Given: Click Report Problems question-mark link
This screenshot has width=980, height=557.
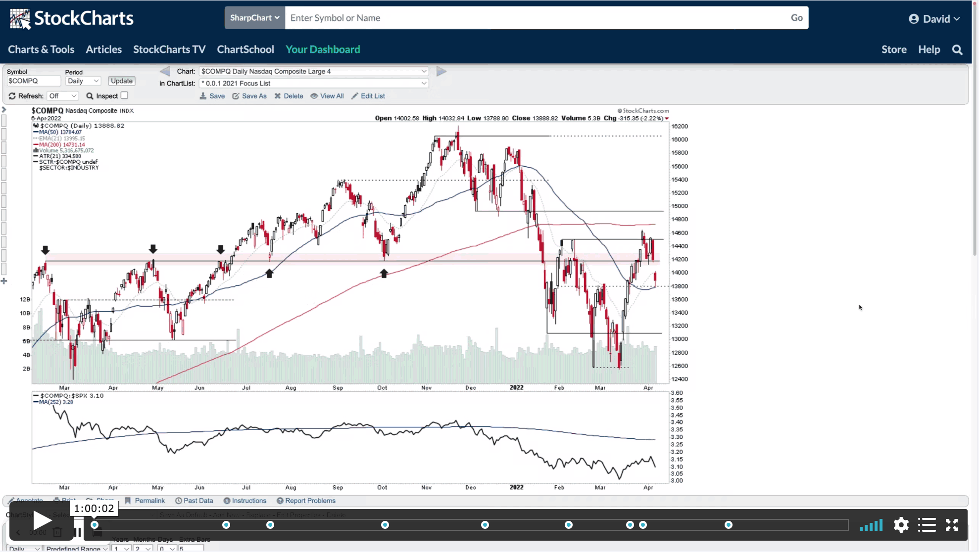Looking at the screenshot, I should [306, 501].
